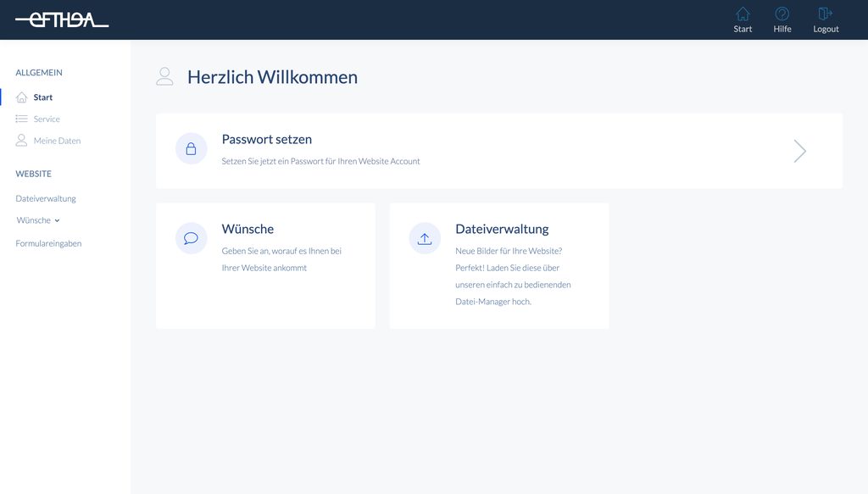Click the upload icon on the Dateiverwaltung card
The height and width of the screenshot is (494, 868).
pyautogui.click(x=425, y=238)
